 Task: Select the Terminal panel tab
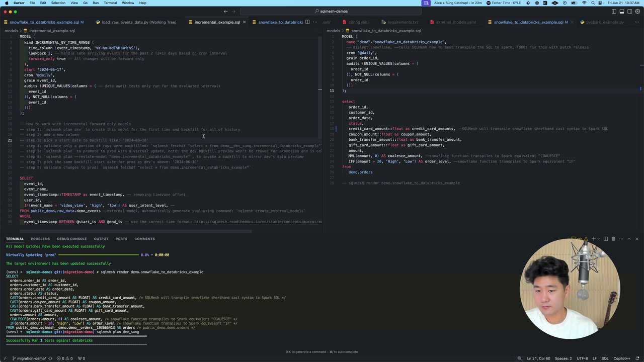pyautogui.click(x=15, y=239)
